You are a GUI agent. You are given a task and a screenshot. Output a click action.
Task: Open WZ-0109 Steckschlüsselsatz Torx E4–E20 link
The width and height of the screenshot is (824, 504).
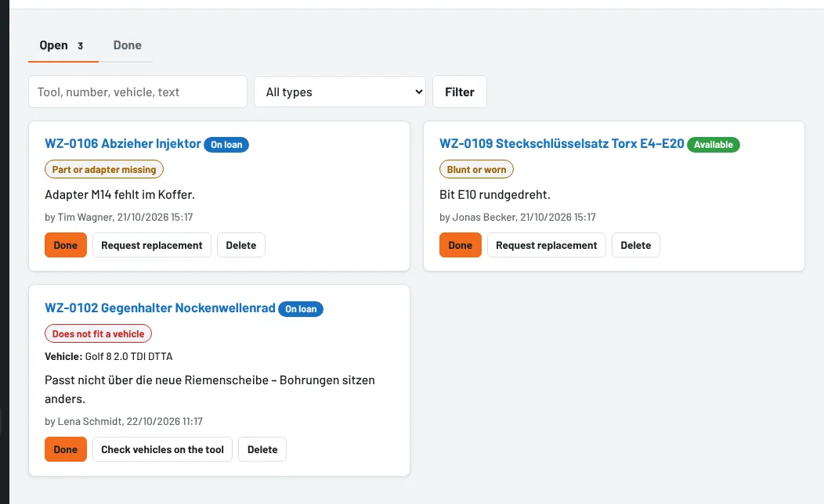point(562,143)
